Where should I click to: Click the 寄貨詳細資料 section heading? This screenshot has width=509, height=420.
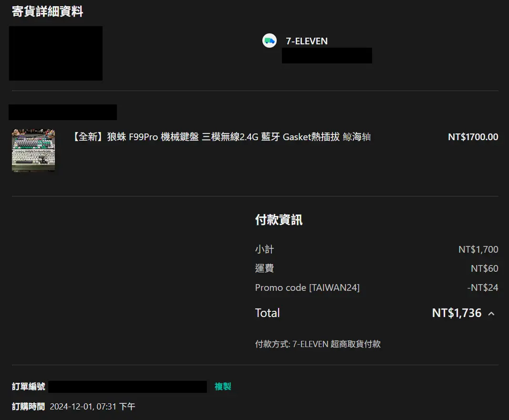[x=47, y=12]
